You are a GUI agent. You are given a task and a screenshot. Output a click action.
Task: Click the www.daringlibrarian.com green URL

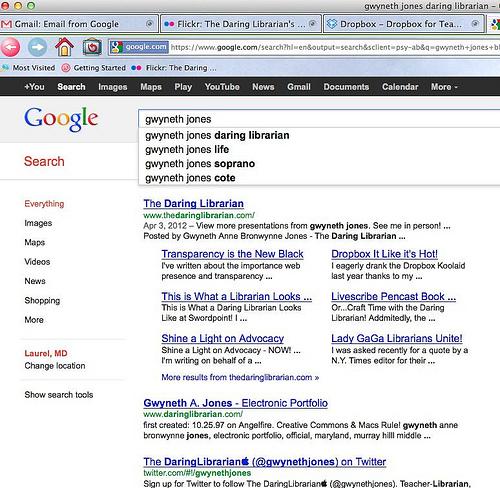point(193,414)
